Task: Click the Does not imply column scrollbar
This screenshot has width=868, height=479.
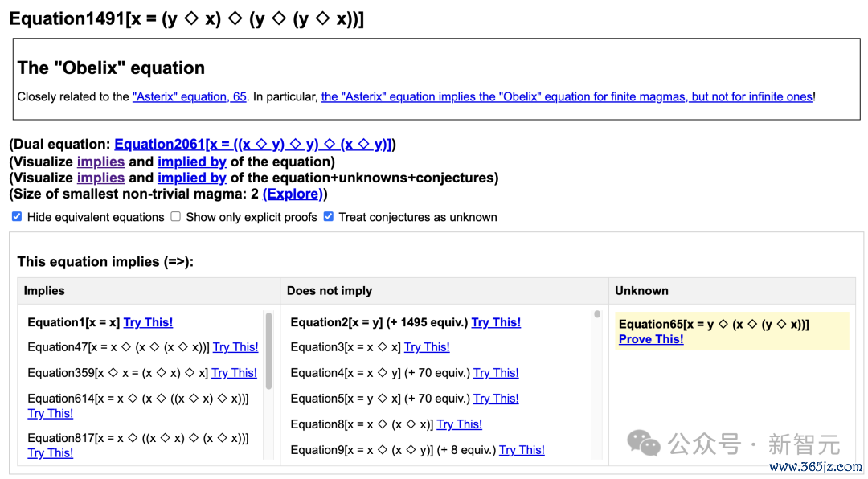Action: 597,314
